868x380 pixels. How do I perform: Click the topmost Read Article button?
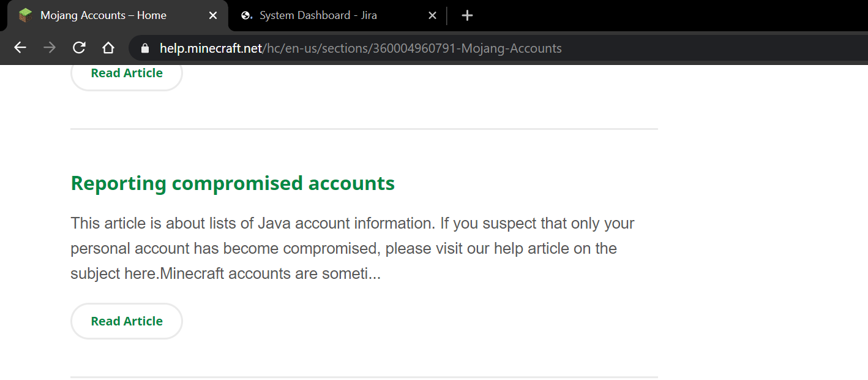[x=127, y=74]
